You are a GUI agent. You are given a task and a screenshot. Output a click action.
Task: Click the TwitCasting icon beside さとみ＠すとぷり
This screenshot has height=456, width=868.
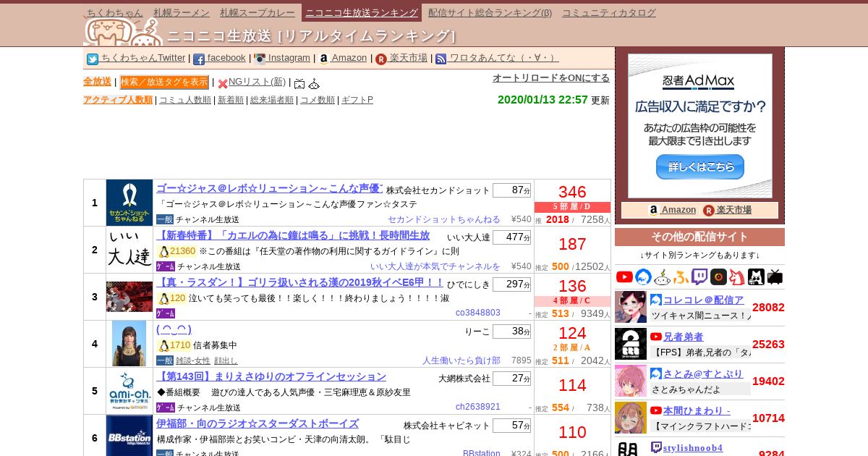pos(656,373)
